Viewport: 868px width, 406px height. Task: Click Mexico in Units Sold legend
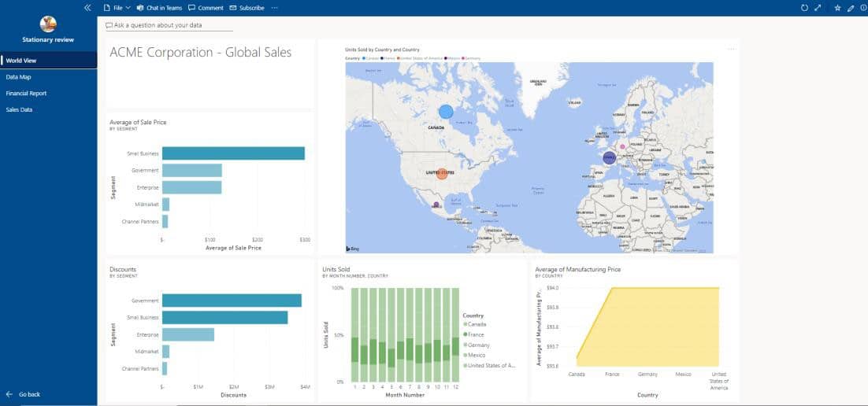pos(474,355)
